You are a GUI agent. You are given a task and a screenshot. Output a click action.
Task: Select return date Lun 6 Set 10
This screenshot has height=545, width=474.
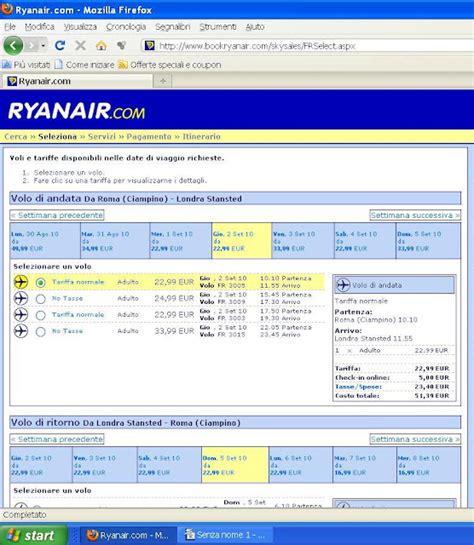(301, 465)
